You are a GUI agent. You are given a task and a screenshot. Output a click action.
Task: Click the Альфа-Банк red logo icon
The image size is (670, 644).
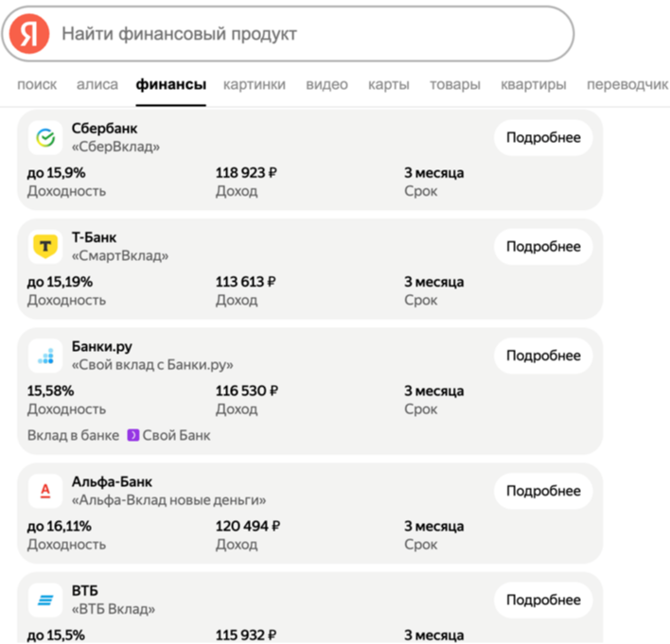[44, 491]
